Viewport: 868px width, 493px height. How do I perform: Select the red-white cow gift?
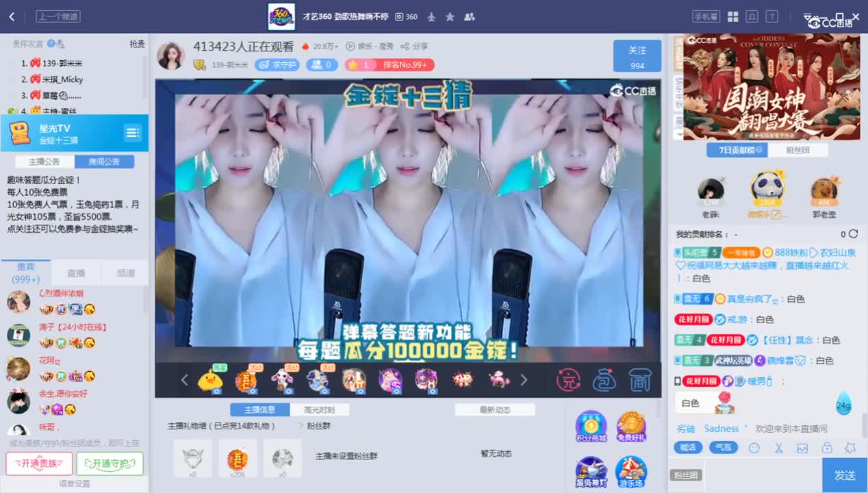point(463,379)
